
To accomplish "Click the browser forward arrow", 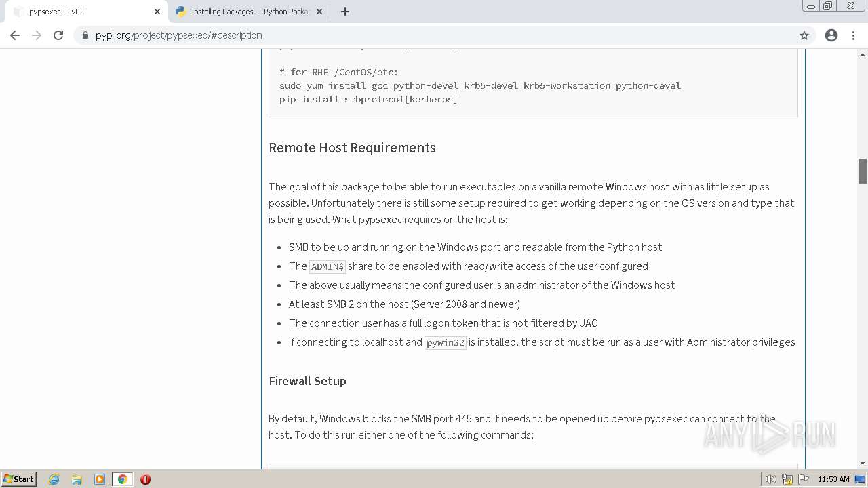I will (x=37, y=35).
